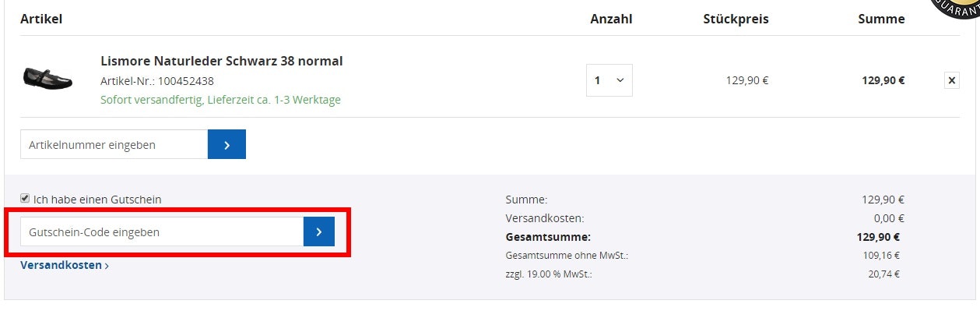Image resolution: width=980 pixels, height=311 pixels.
Task: Click the Summe column header
Action: [881, 19]
